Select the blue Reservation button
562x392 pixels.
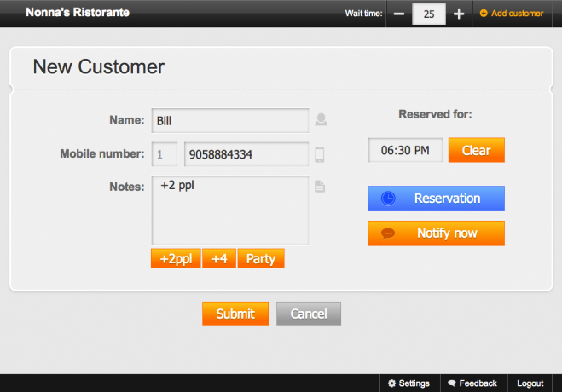point(436,199)
